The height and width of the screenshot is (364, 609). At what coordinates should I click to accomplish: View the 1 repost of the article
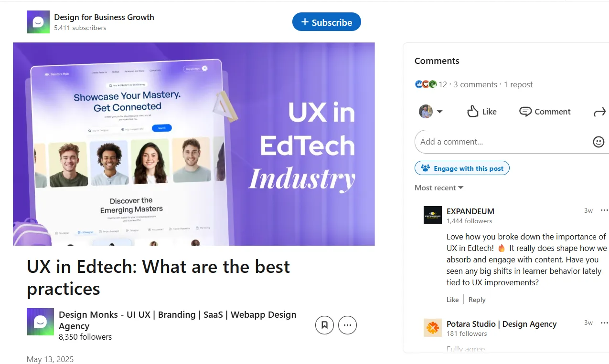point(518,84)
